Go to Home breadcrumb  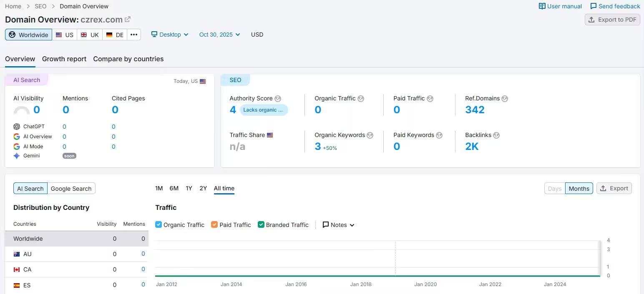tap(13, 6)
